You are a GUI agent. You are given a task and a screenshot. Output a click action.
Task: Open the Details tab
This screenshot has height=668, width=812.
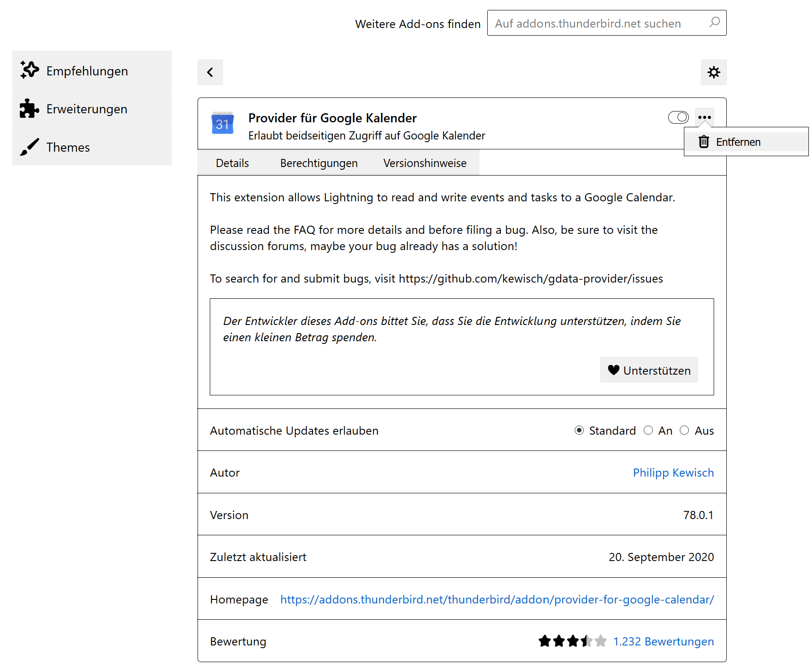point(232,163)
